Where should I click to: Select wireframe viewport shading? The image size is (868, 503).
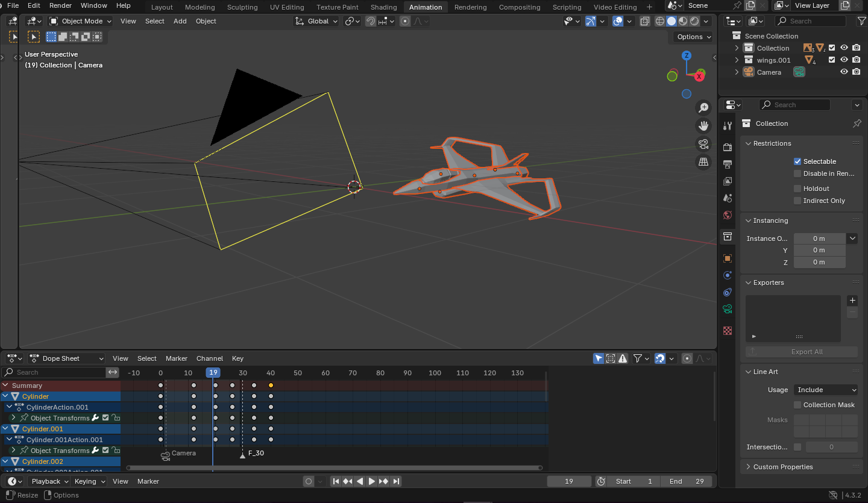[x=660, y=21]
